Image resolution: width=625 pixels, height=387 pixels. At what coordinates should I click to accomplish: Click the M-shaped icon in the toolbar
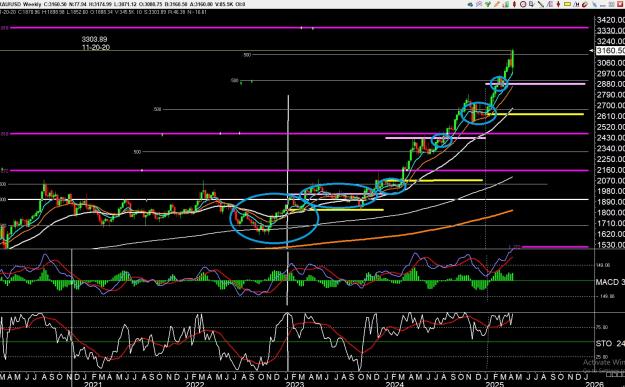pyautogui.click(x=576, y=4)
